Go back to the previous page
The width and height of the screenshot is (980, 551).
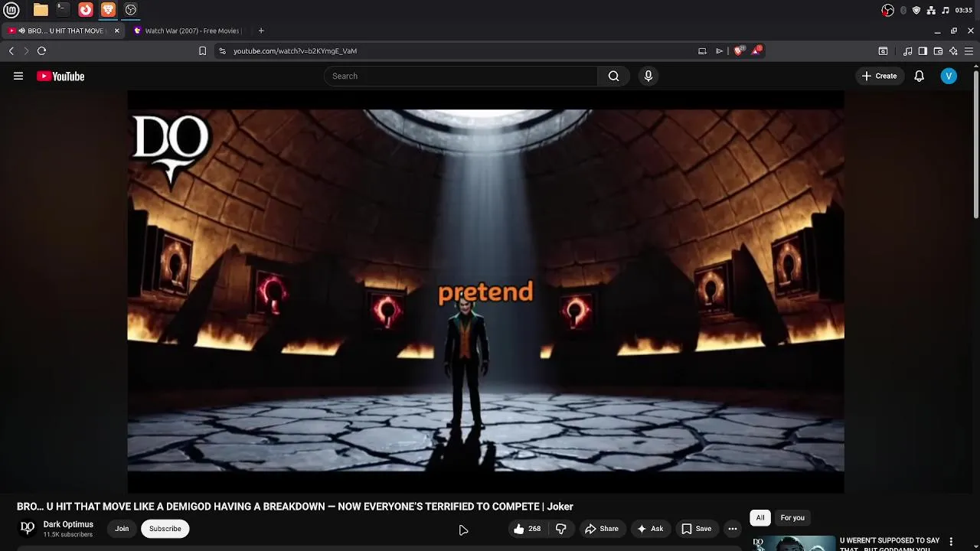[x=11, y=51]
